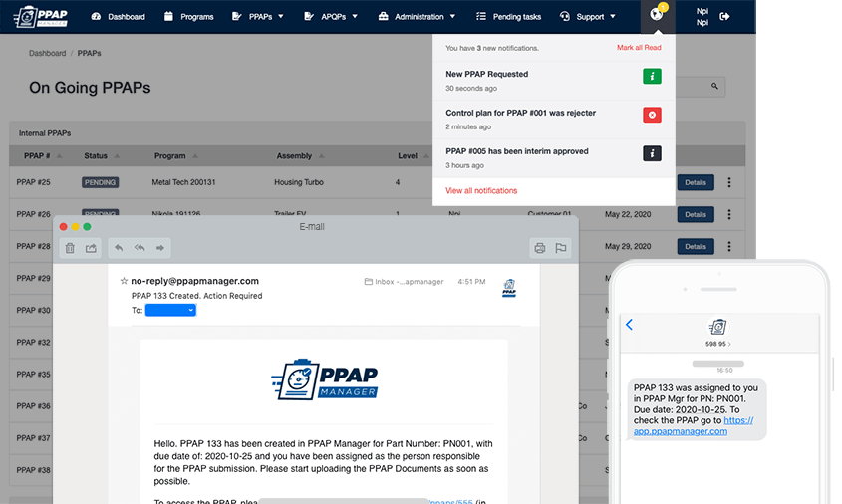
Task: Toggle the notifications bell icon
Action: (x=658, y=15)
